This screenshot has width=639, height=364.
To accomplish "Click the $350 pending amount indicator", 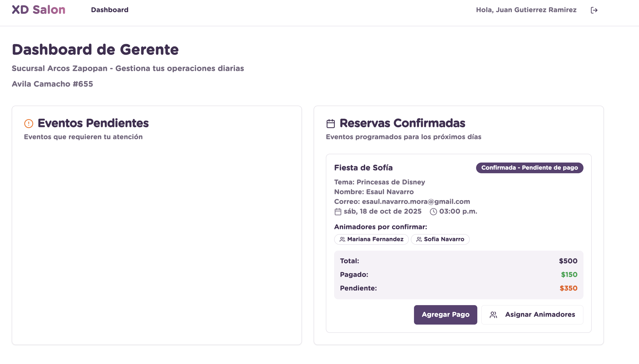I will (x=568, y=288).
